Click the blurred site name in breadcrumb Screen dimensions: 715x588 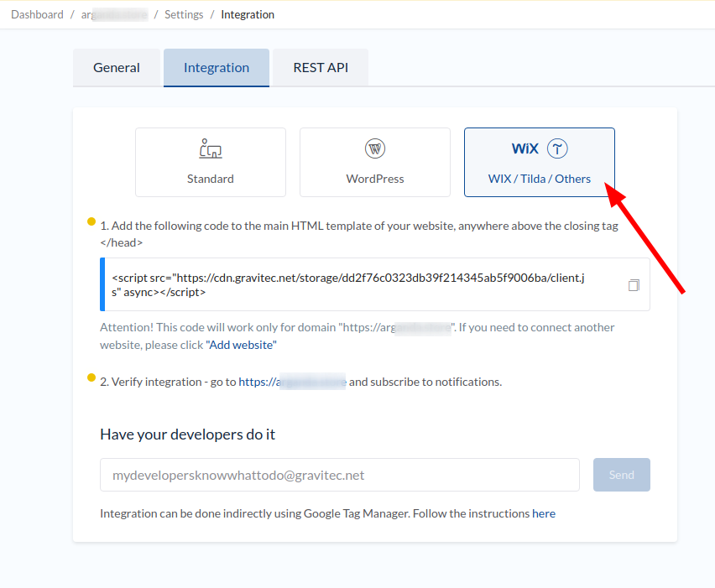tap(114, 14)
